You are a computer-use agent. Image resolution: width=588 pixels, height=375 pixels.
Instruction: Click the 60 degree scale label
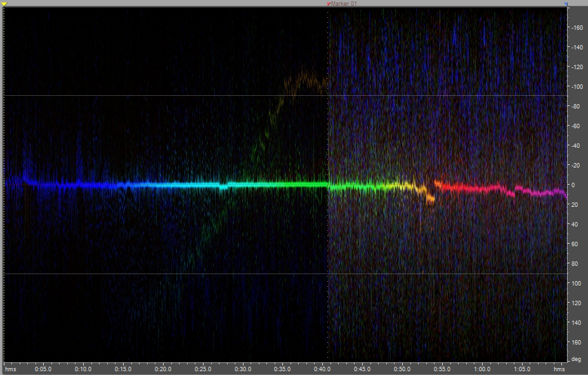[575, 244]
